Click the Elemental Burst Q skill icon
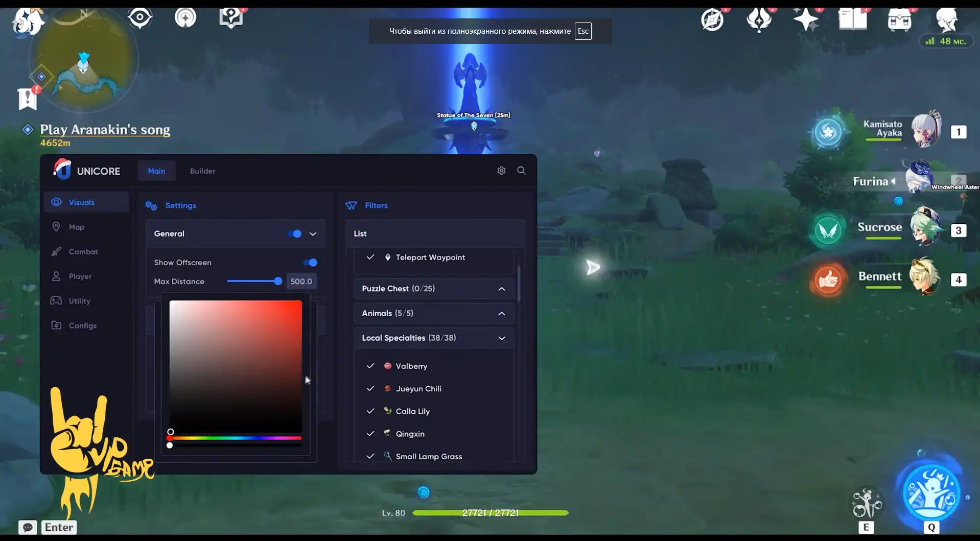Image resolution: width=980 pixels, height=541 pixels. 931,493
